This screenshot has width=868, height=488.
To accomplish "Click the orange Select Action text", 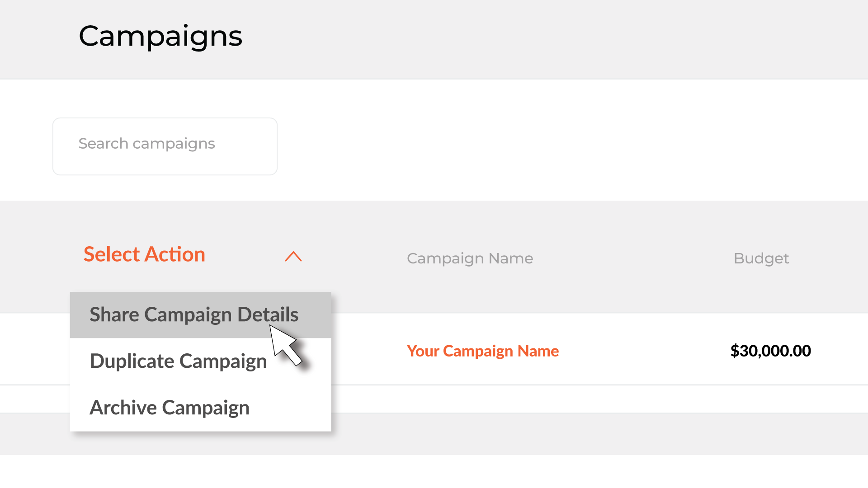I will [144, 254].
